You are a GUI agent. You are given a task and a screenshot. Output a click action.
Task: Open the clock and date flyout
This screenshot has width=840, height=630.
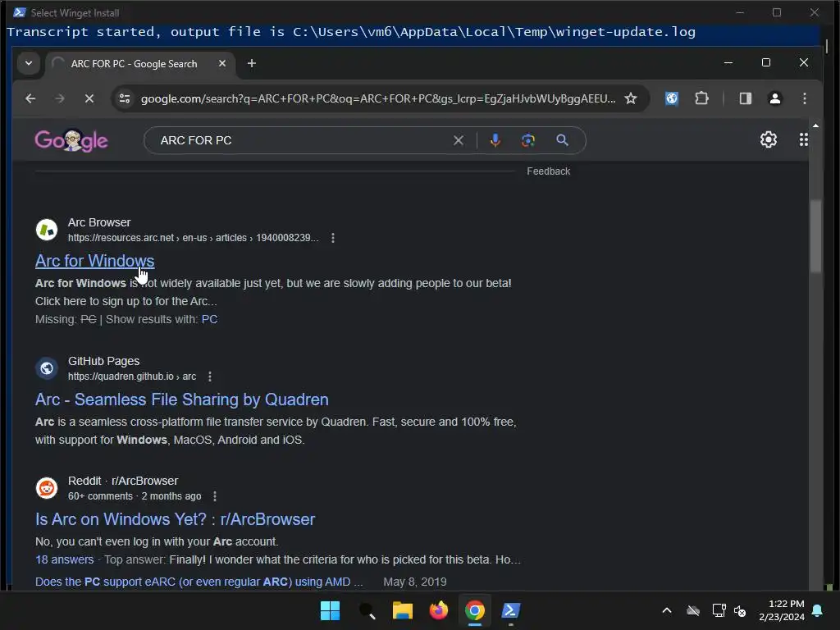782,610
